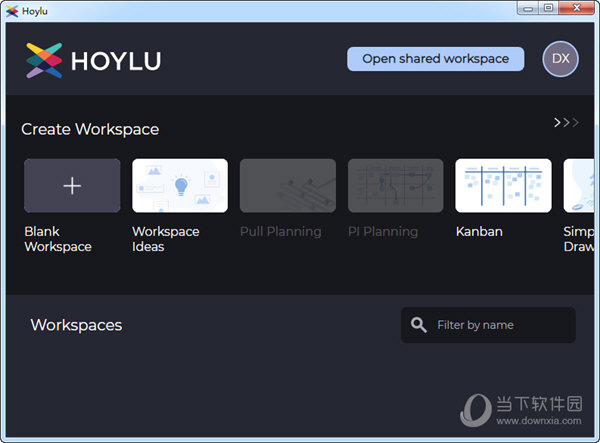600x443 pixels.
Task: Click the Workspaces section heading
Action: [x=76, y=325]
